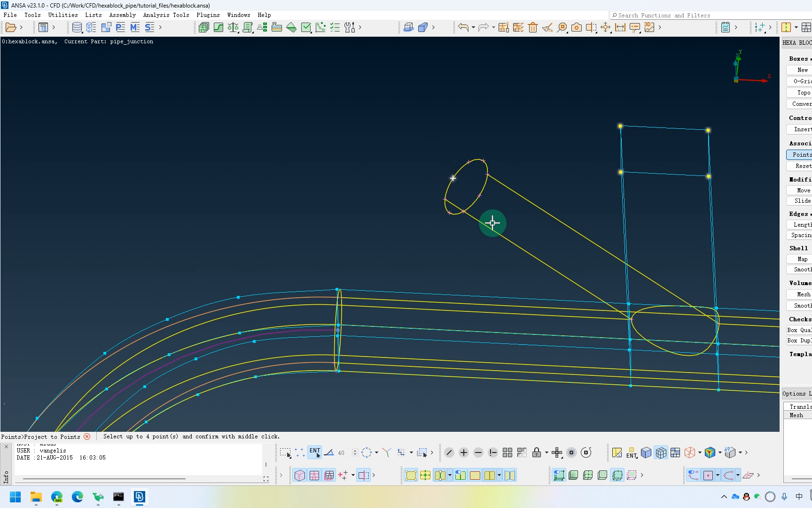
Task: Click the Materials list 'M' icon
Action: pyautogui.click(x=135, y=27)
